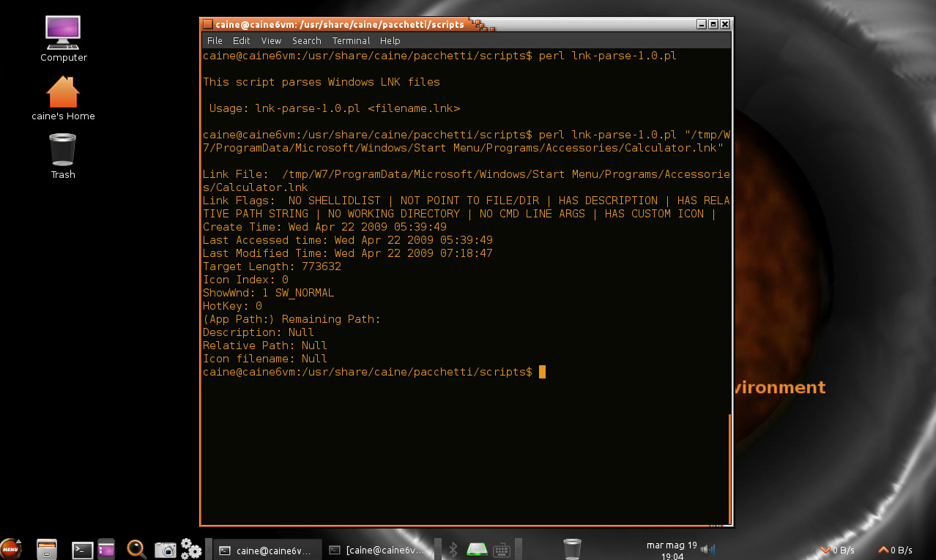Open the gears system settings icon
Viewport: 936px width, 560px height.
(191, 548)
